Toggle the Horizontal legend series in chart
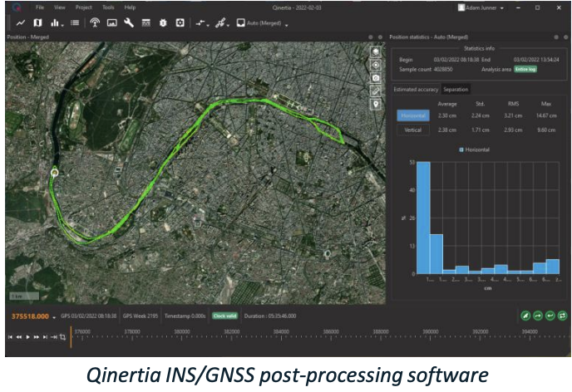 tap(474, 149)
